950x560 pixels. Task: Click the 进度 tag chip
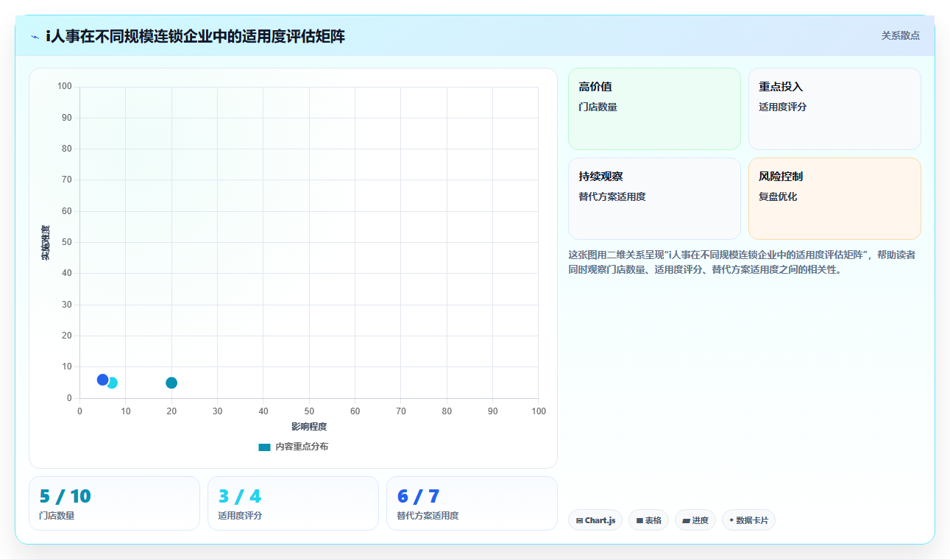tap(695, 520)
